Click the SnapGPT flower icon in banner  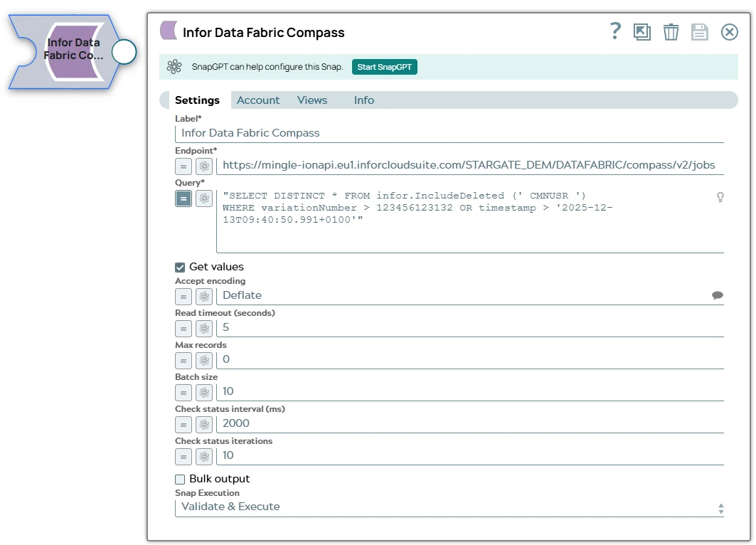[174, 67]
